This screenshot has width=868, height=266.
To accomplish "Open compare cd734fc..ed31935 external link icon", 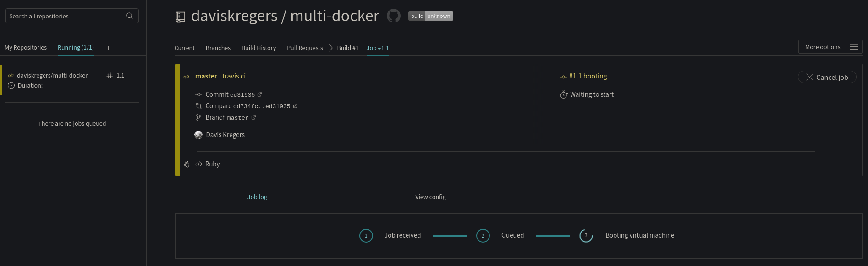I will point(295,106).
